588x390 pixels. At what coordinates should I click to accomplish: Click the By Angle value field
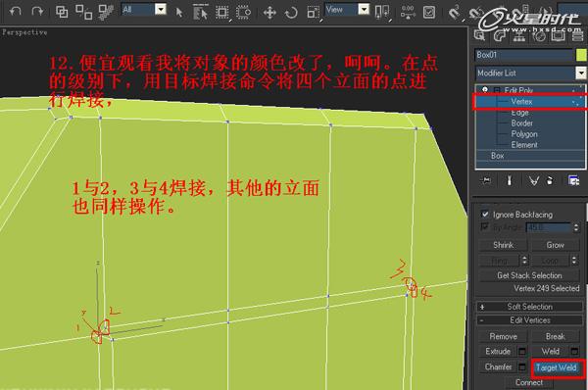(x=549, y=227)
